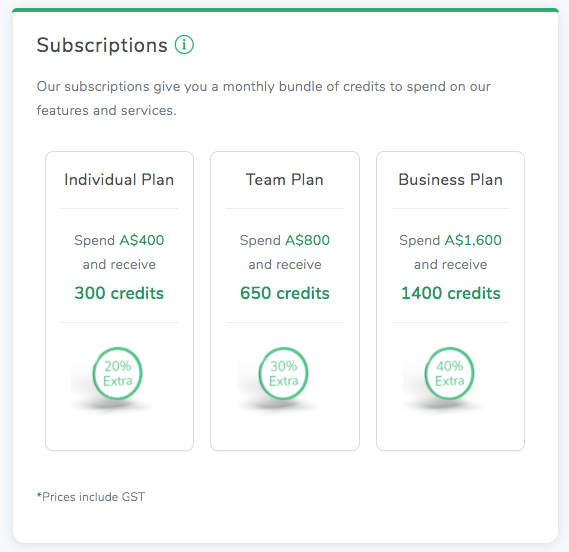This screenshot has width=569, height=552.
Task: Click 'and receive' text in Team Plan
Action: coord(285,264)
